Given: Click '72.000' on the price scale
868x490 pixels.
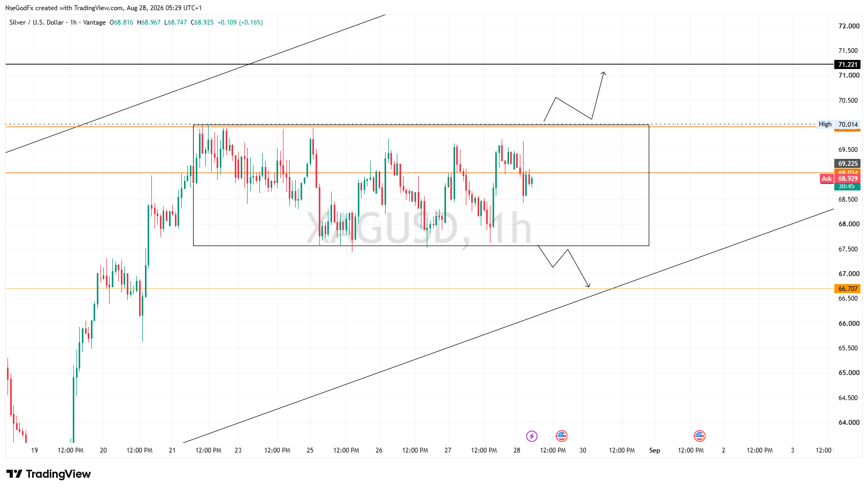Looking at the screenshot, I should tap(849, 26).
